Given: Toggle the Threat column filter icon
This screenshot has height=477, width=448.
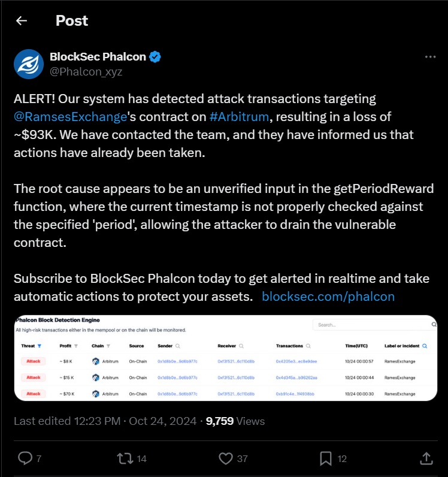Looking at the screenshot, I should [40, 346].
